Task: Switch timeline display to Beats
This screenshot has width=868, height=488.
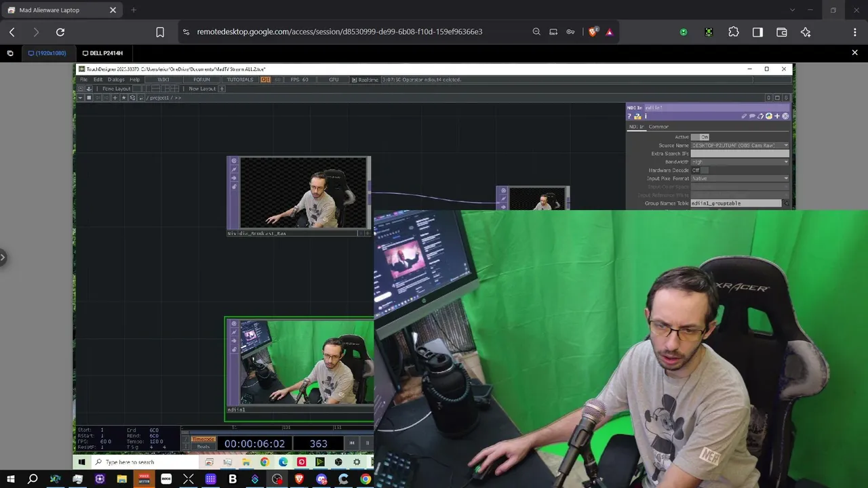Action: point(203,447)
